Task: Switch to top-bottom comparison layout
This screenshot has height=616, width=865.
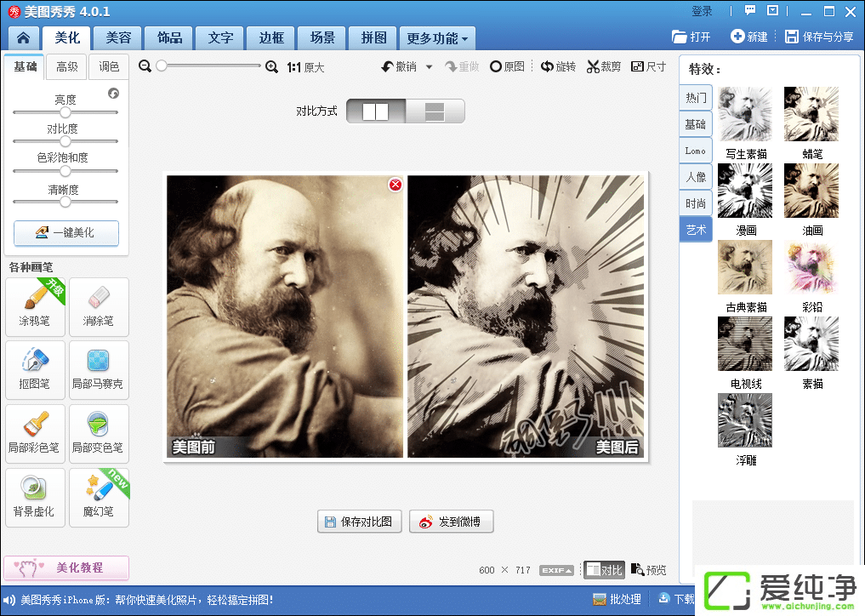Action: pos(435,111)
